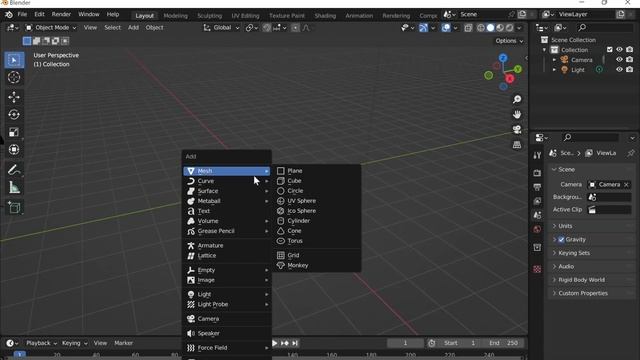The height and width of the screenshot is (360, 640).
Task: Jump to the end frame button
Action: click(295, 343)
